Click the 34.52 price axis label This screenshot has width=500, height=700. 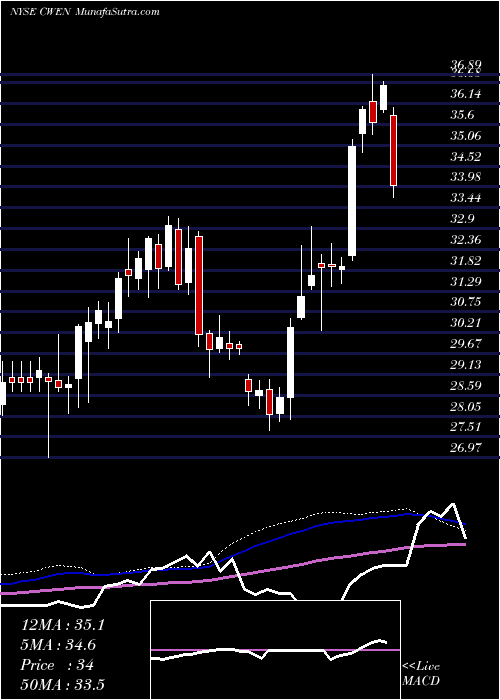466,156
